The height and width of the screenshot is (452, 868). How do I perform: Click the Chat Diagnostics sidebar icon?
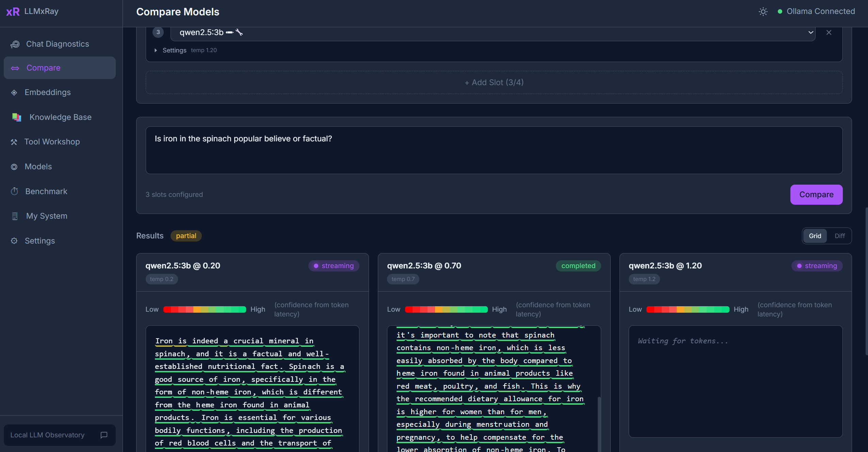(x=15, y=44)
